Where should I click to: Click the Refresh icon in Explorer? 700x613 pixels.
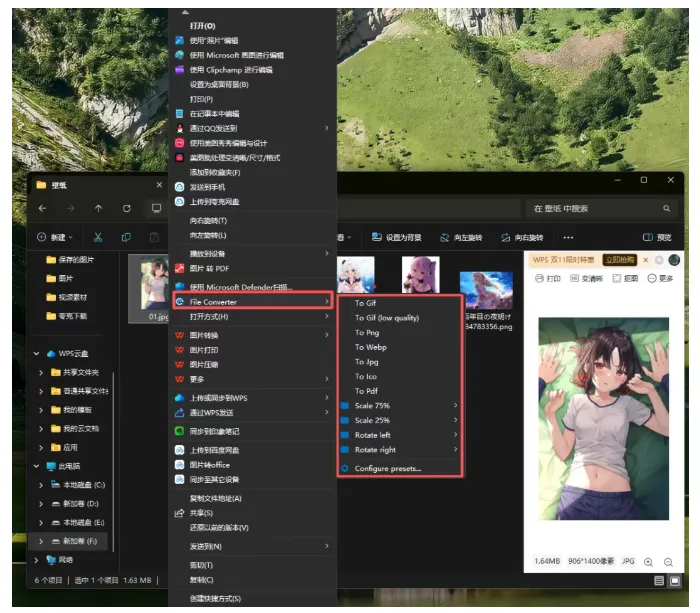pos(127,208)
